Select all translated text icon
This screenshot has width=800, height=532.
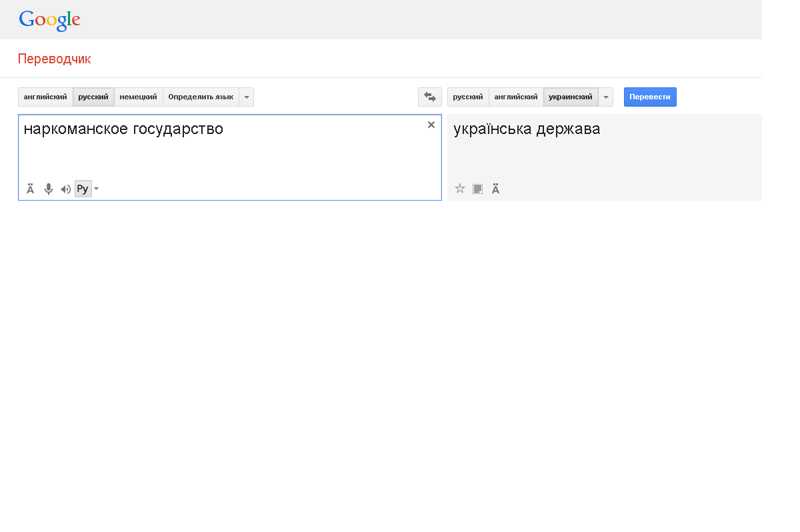477,189
